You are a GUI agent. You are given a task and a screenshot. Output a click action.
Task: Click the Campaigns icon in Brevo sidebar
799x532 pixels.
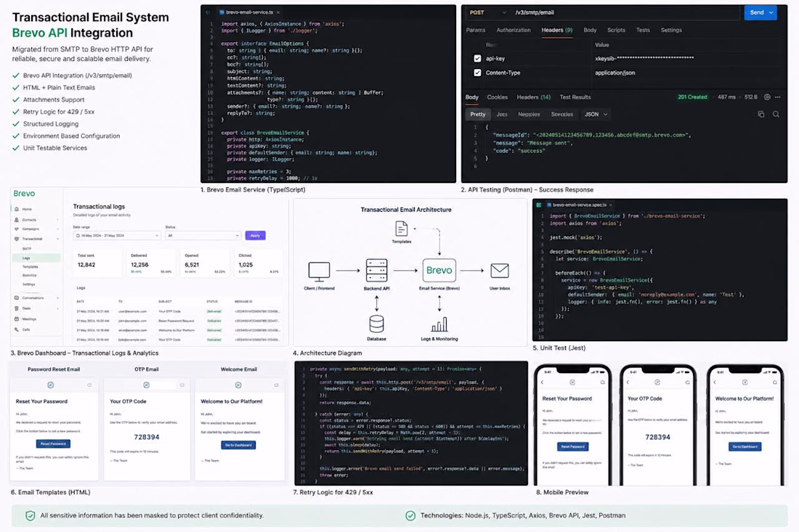coord(17,229)
